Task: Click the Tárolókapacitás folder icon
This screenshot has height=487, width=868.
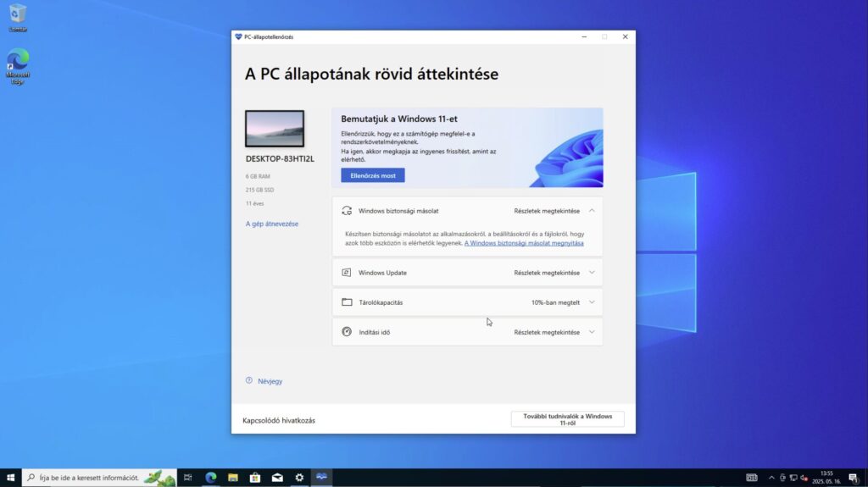Action: pos(347,302)
